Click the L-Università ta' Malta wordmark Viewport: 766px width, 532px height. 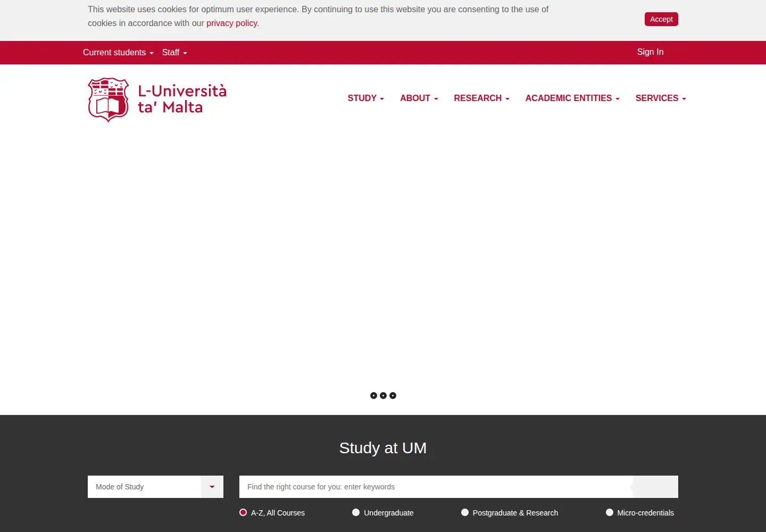[182, 99]
